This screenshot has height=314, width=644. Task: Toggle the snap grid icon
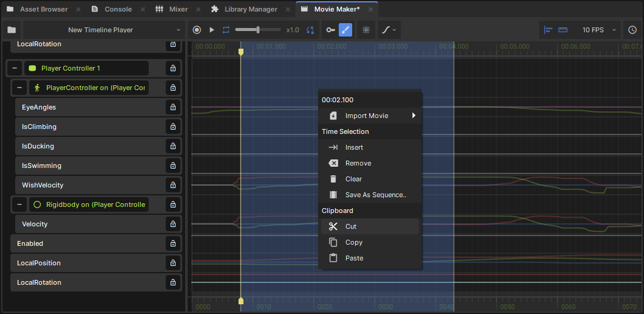pos(366,30)
